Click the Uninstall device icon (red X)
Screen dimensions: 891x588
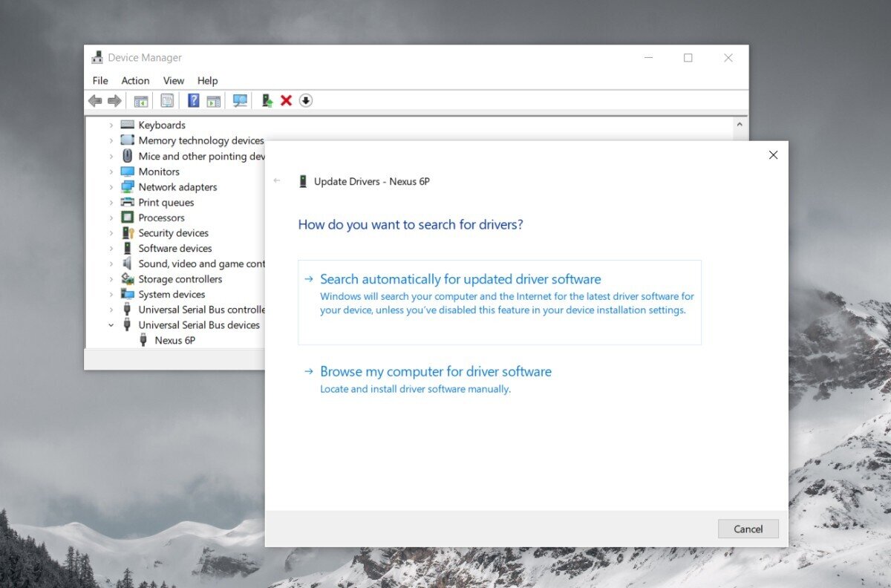click(x=286, y=100)
